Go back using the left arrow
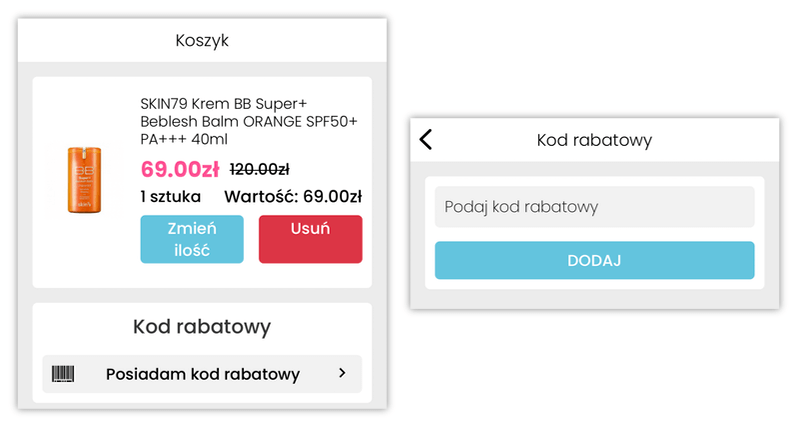The image size is (800, 424). (x=426, y=140)
